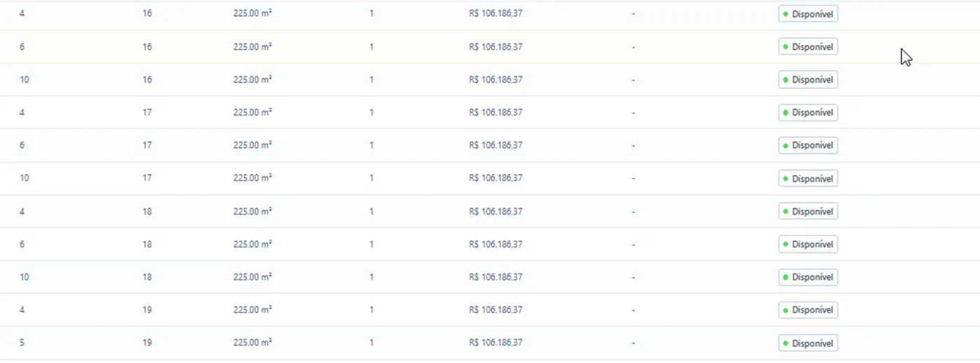Image resolution: width=980 pixels, height=363 pixels.
Task: Click Disponível badge for row 6, 16
Action: click(808, 47)
